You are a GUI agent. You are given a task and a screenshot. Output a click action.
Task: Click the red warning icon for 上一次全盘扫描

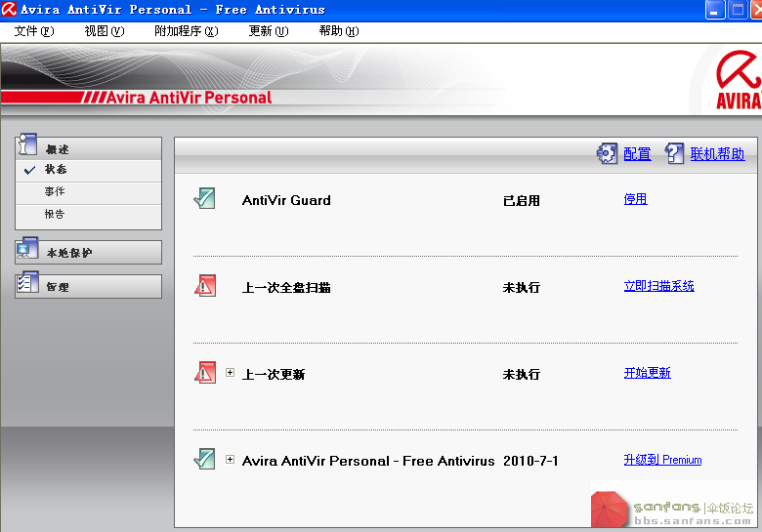pyautogui.click(x=204, y=286)
